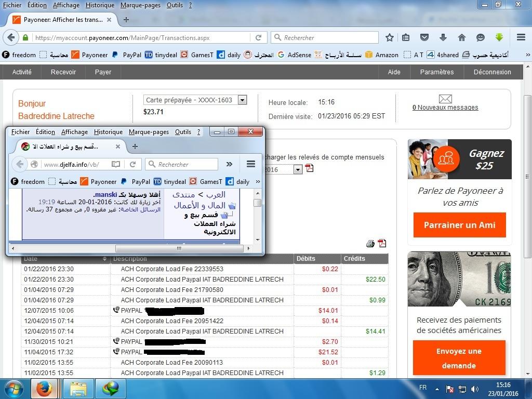Open the Affichage menu in the djelfa.info window
Viewport: 532px width, 399px height.
pyautogui.click(x=74, y=131)
